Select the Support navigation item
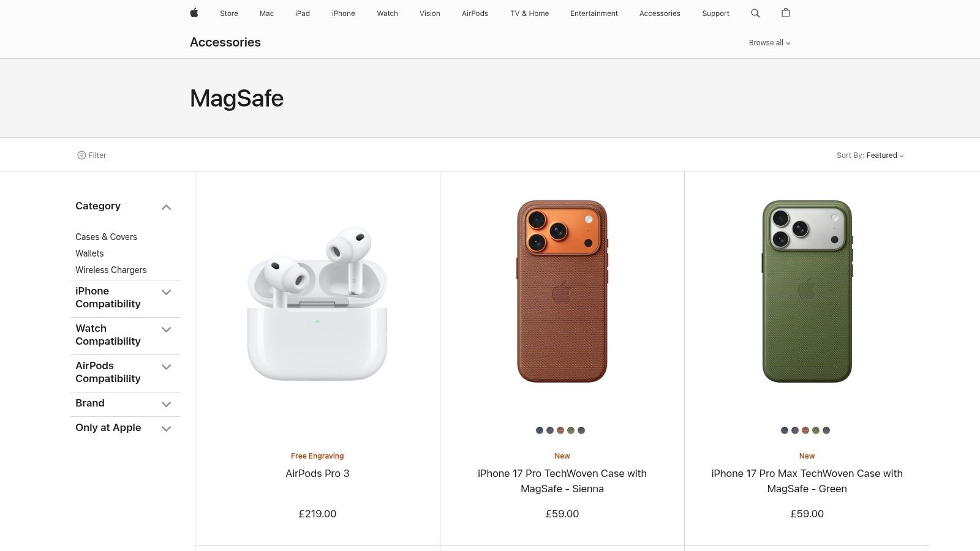The image size is (980, 551). (x=715, y=13)
